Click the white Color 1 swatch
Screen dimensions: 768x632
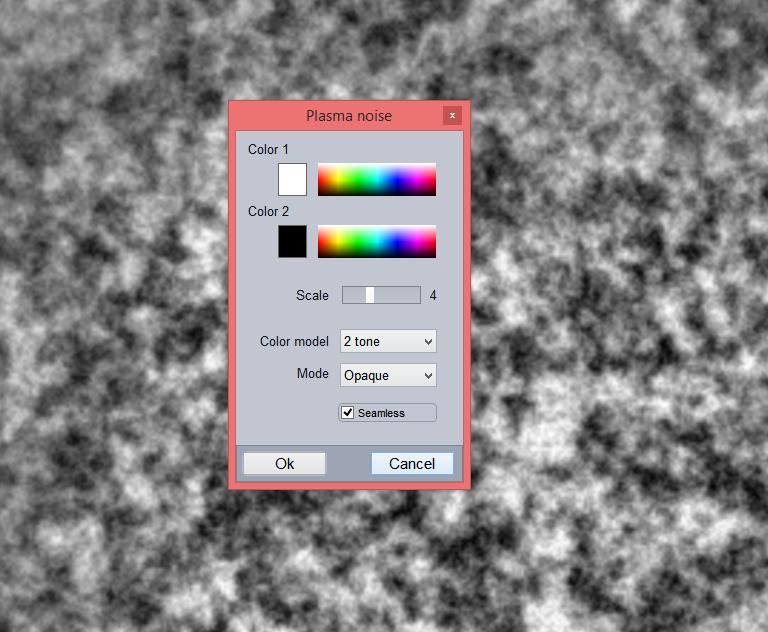coord(292,179)
